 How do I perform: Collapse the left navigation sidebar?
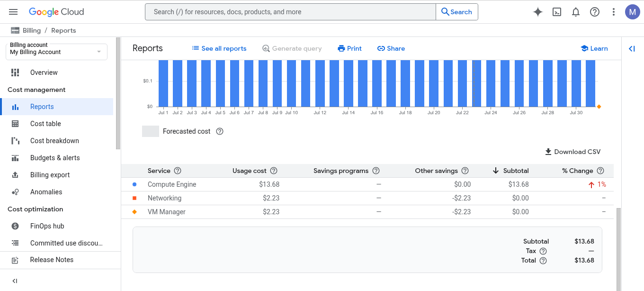pyautogui.click(x=15, y=281)
